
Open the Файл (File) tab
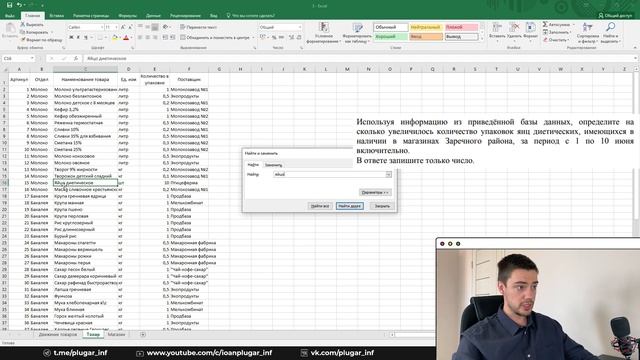click(10, 16)
